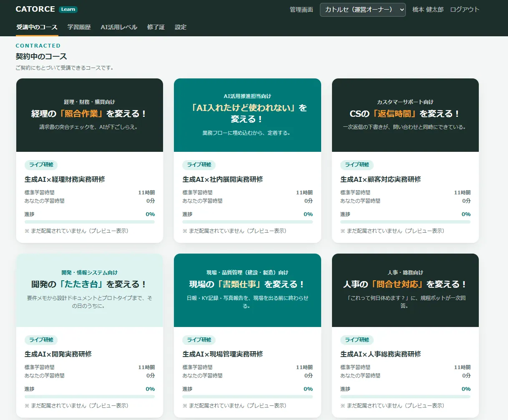
Task: Click text ご契約にもとづいて受講できるコースです。
Action: tap(65, 68)
